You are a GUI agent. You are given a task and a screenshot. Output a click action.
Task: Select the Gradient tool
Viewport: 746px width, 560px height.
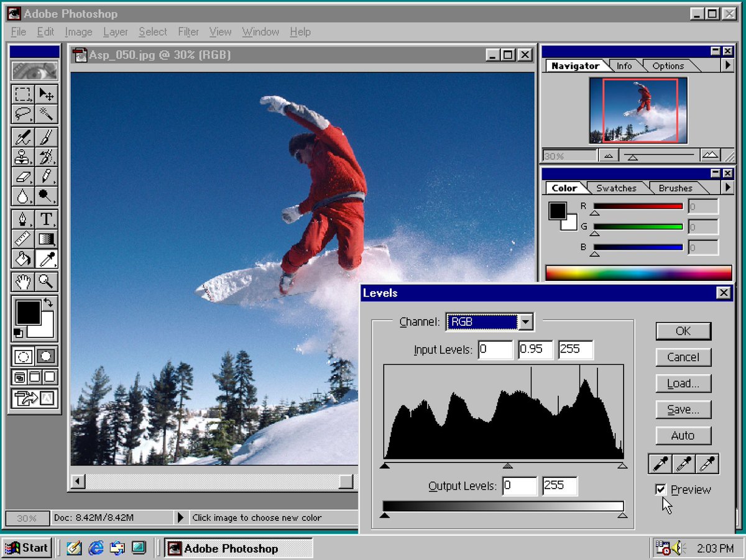47,239
